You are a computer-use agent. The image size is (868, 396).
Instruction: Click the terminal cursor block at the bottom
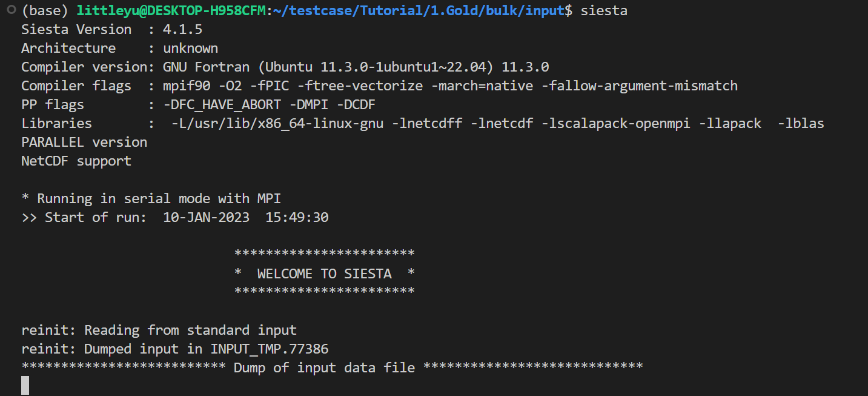(x=25, y=386)
